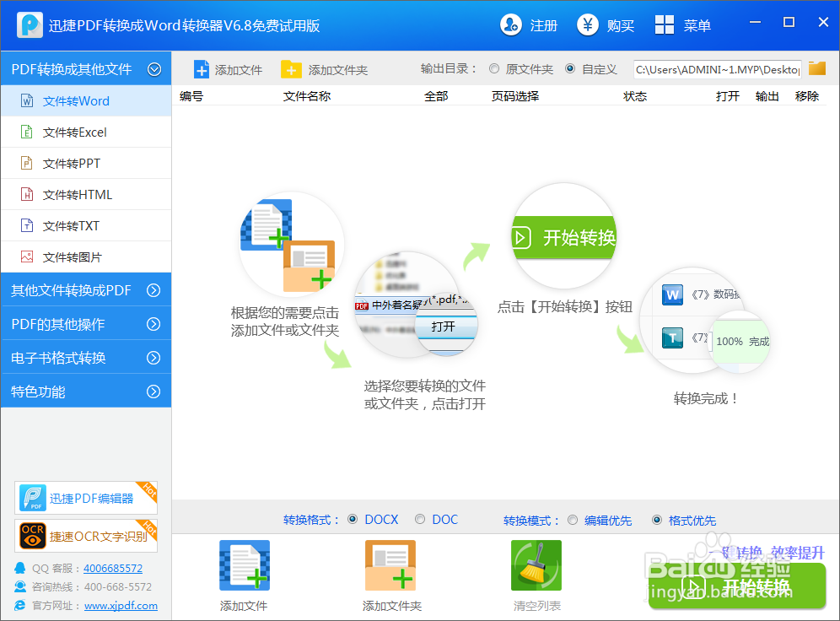
Task: Open the 文件转Excel option
Action: pyautogui.click(x=86, y=132)
